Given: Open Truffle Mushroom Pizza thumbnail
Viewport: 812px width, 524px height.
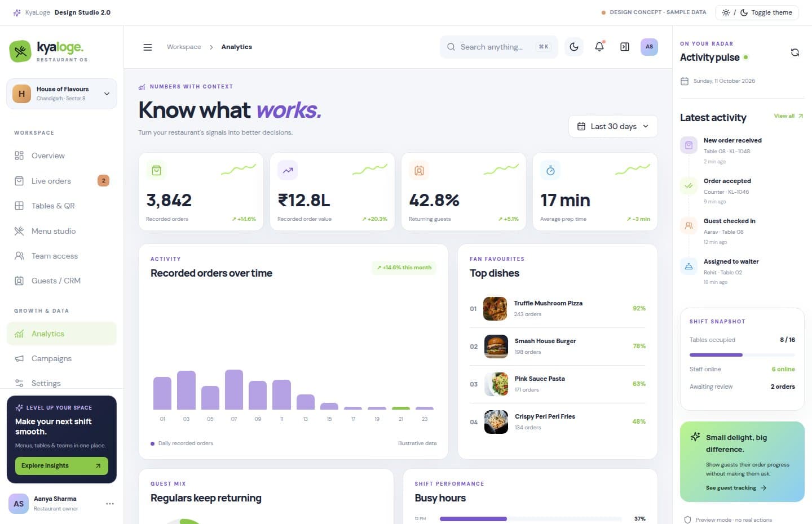Looking at the screenshot, I should coord(495,309).
